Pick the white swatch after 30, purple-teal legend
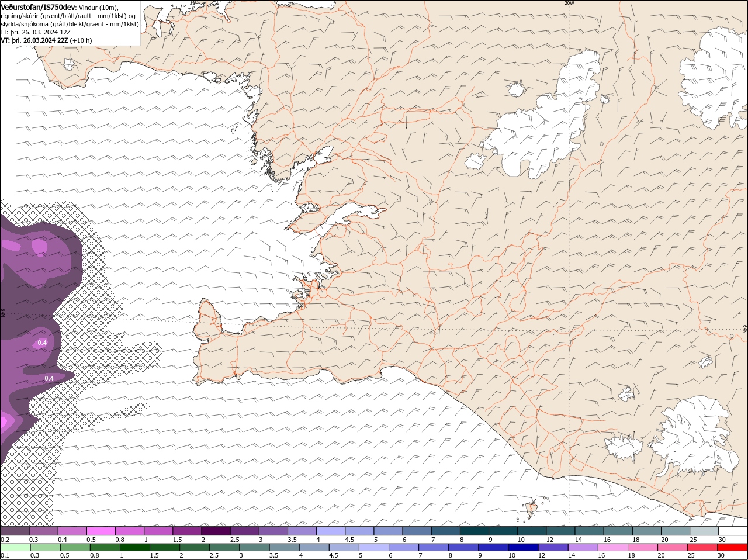The image size is (748, 560). (733, 531)
